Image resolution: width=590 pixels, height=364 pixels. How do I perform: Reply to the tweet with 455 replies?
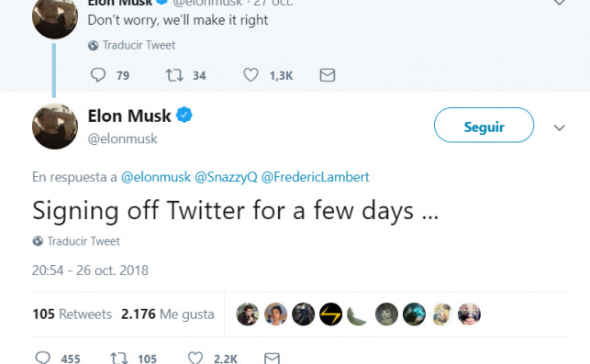point(42,358)
